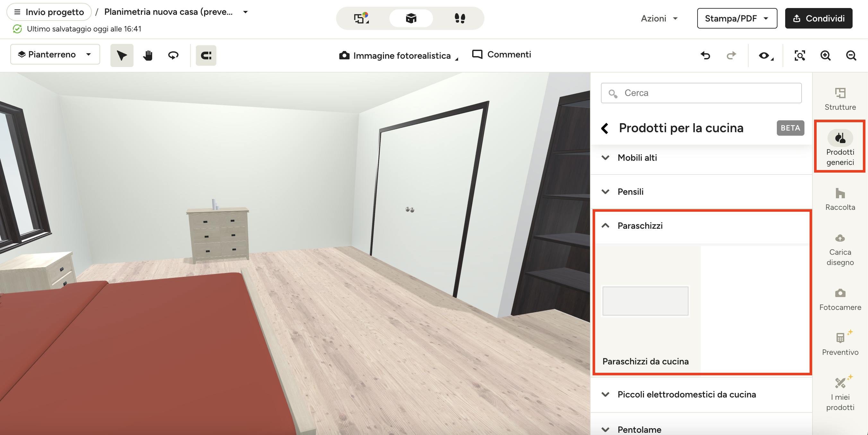The height and width of the screenshot is (435, 868).
Task: Open the Fotocamere panel
Action: click(x=840, y=300)
